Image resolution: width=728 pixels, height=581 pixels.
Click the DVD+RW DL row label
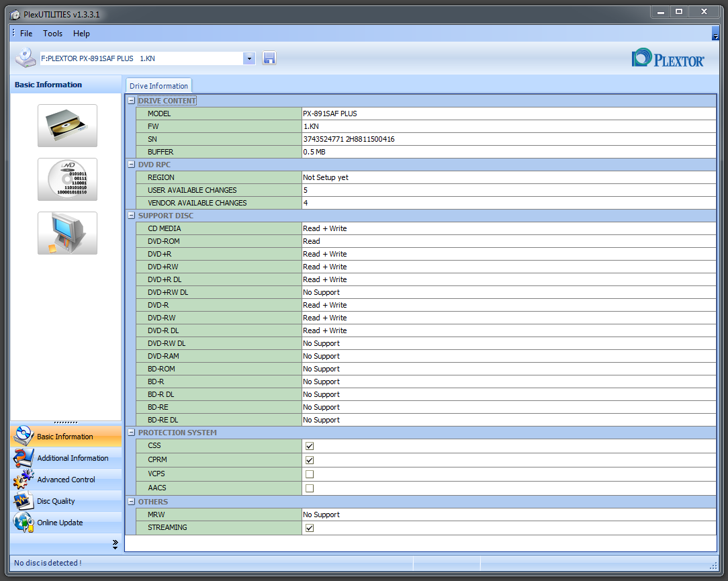coord(168,292)
